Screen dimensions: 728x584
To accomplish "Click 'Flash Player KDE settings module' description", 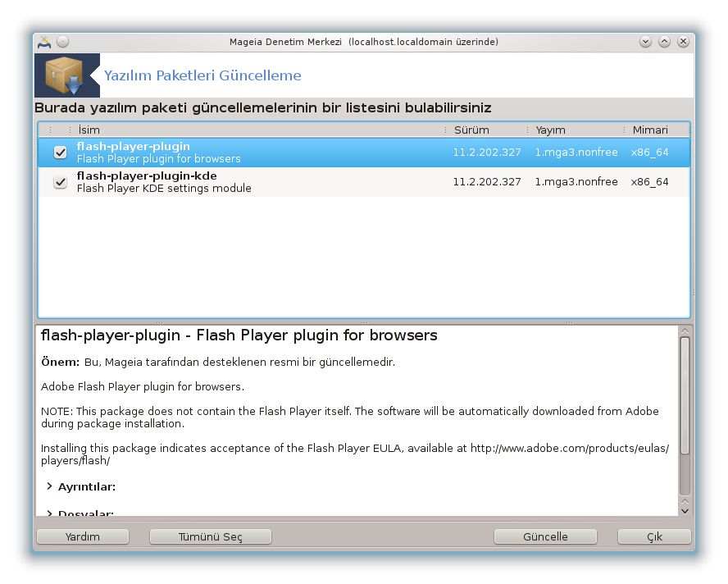I will [164, 188].
